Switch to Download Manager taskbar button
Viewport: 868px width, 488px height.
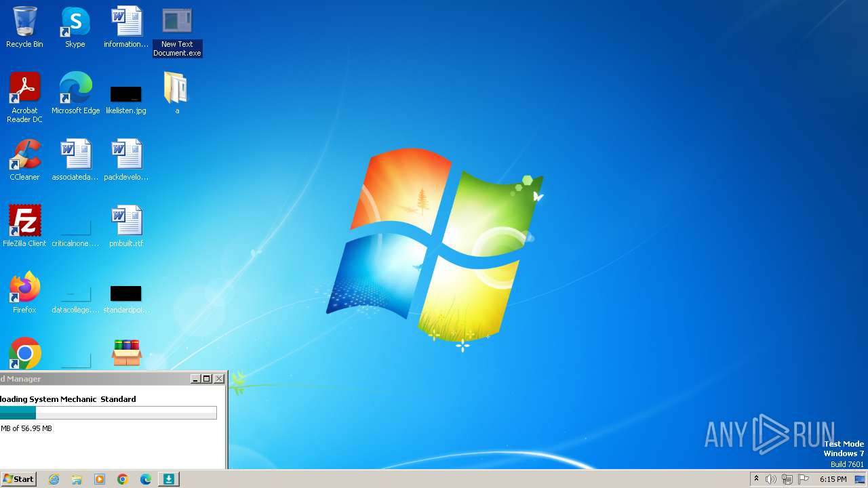168,479
